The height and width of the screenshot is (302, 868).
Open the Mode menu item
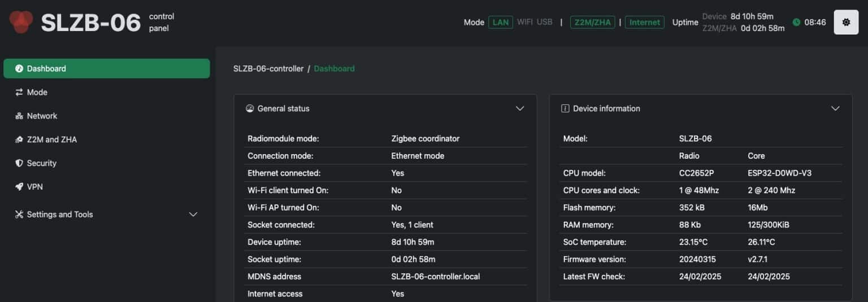(37, 93)
